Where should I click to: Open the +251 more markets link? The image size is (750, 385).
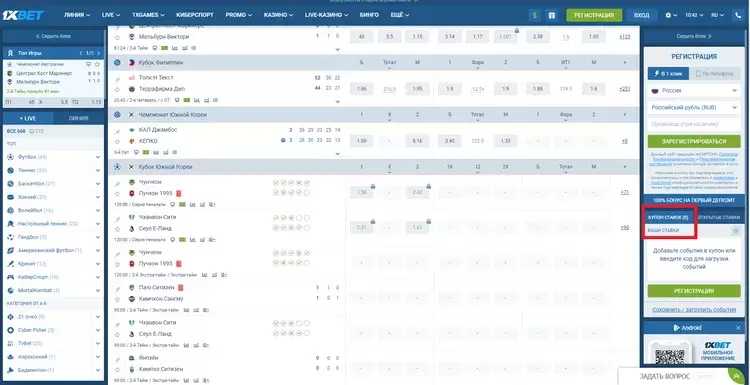(624, 89)
